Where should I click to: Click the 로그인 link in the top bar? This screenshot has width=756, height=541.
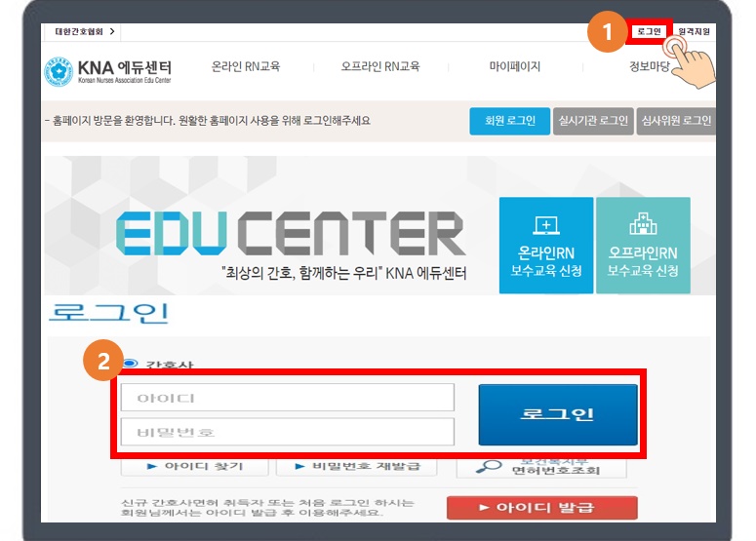click(x=649, y=31)
